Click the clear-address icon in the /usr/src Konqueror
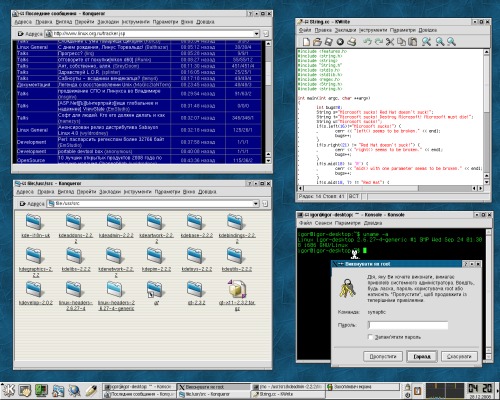Screen dimensions: 500x400 (22, 203)
